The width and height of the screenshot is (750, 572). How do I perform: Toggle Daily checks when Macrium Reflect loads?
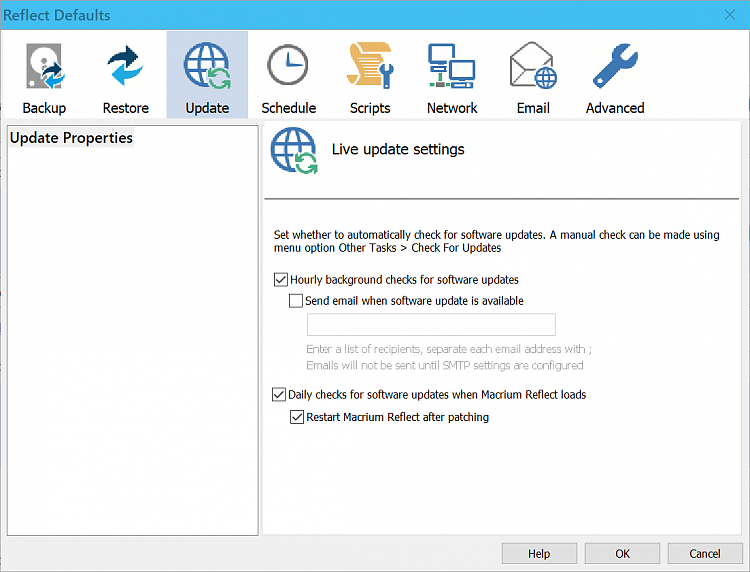coord(279,395)
